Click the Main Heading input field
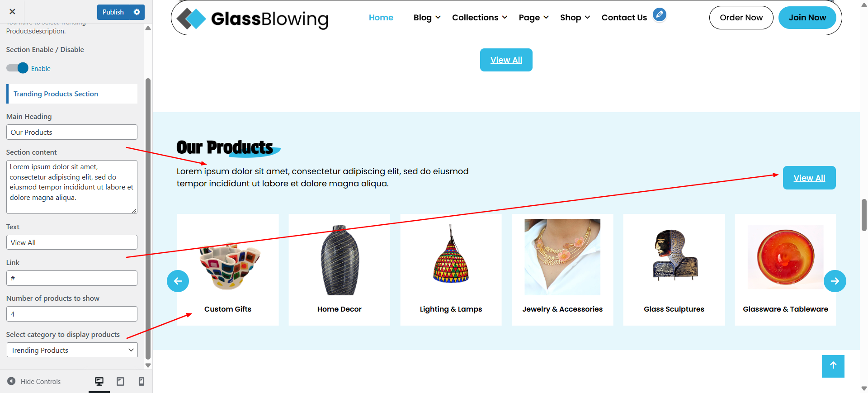 coord(72,132)
